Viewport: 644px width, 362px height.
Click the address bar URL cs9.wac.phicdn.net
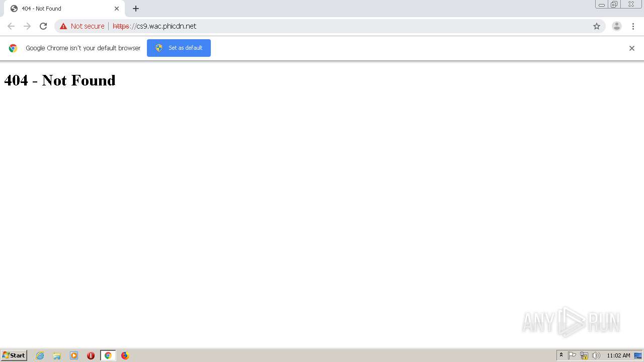(x=154, y=26)
